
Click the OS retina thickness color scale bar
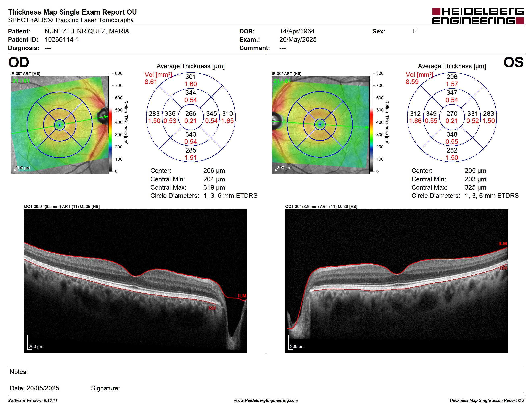[x=371, y=122]
